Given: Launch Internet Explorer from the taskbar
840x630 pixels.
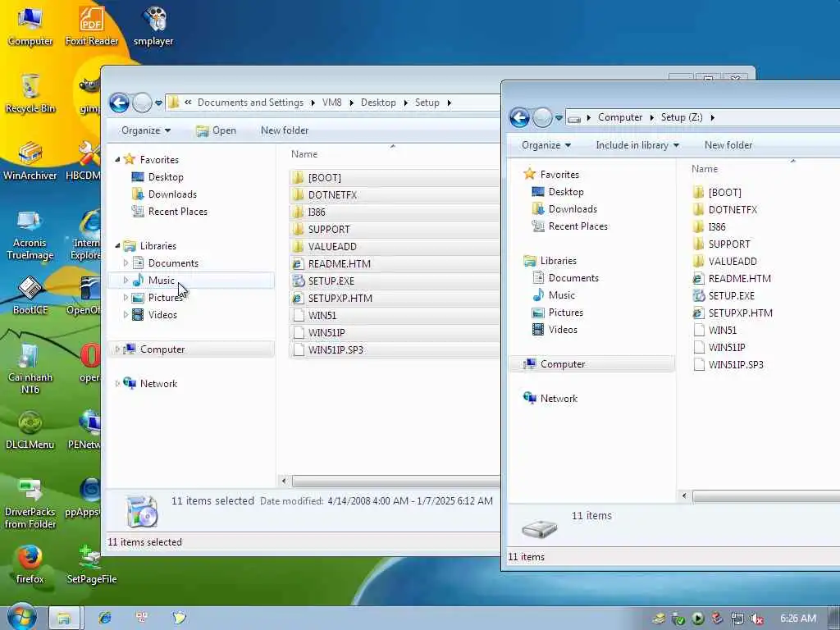Looking at the screenshot, I should (104, 619).
